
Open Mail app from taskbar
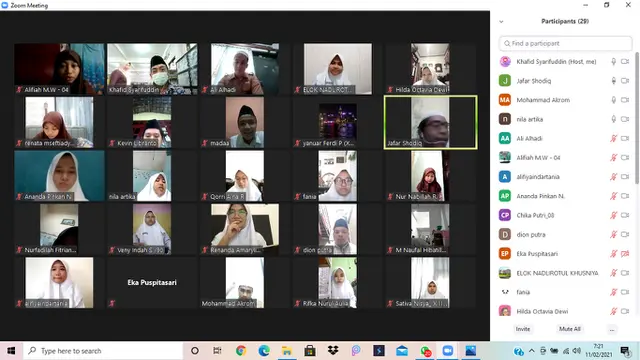tap(402, 351)
